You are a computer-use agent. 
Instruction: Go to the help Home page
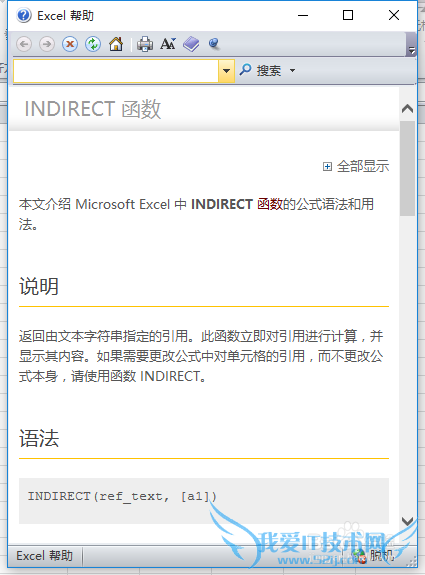pyautogui.click(x=116, y=44)
